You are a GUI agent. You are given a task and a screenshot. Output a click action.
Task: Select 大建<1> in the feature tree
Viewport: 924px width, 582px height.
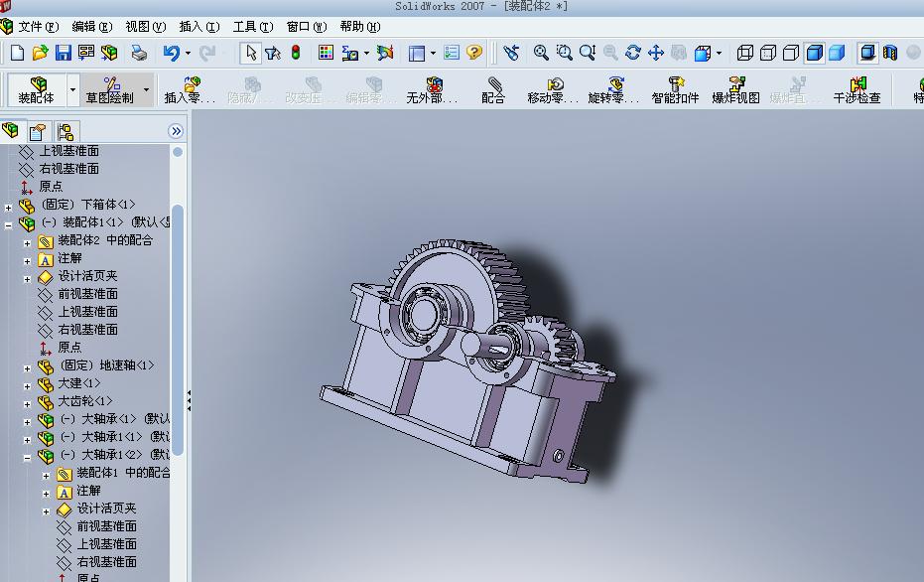click(x=79, y=383)
